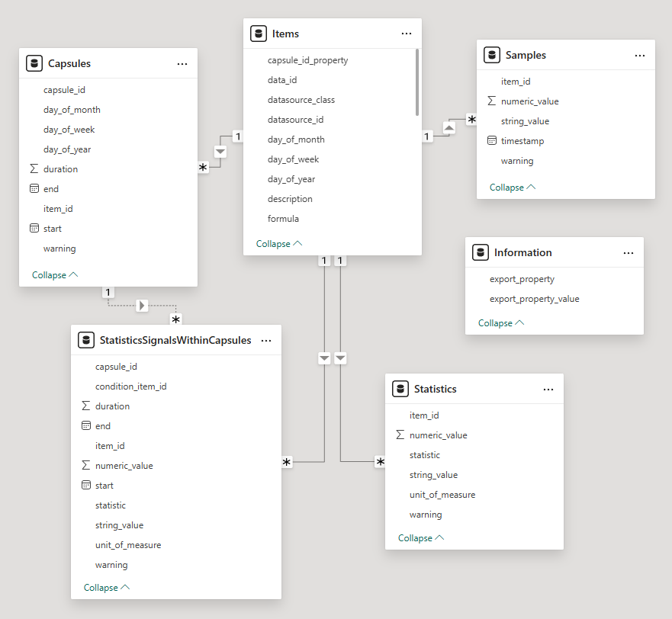Image resolution: width=672 pixels, height=619 pixels.
Task: Open the more options menu on Items
Action: pos(407,34)
